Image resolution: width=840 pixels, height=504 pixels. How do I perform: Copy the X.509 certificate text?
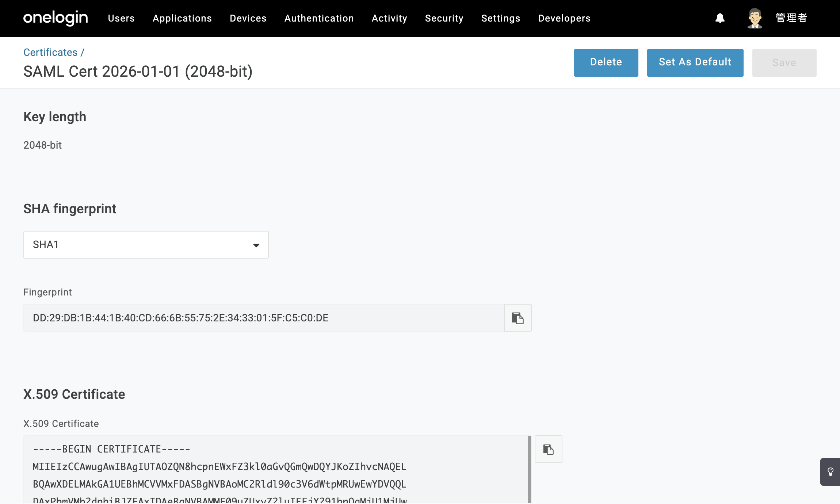[x=548, y=449]
